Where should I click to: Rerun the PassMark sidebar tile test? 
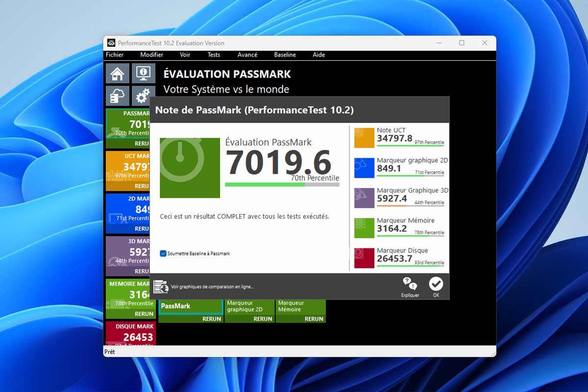click(142, 144)
